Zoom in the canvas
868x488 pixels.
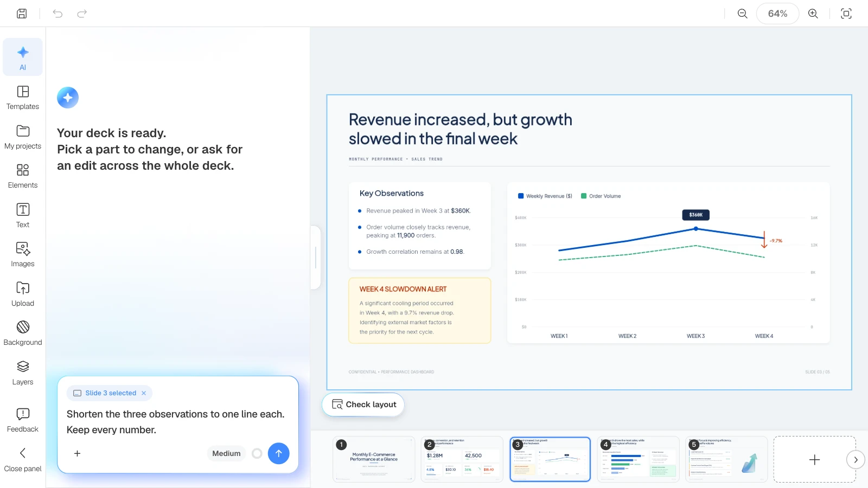[x=813, y=14]
